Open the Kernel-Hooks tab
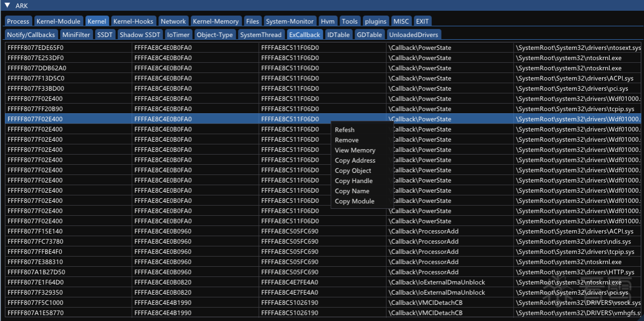Viewport: 644px width, 321px height. coord(134,21)
